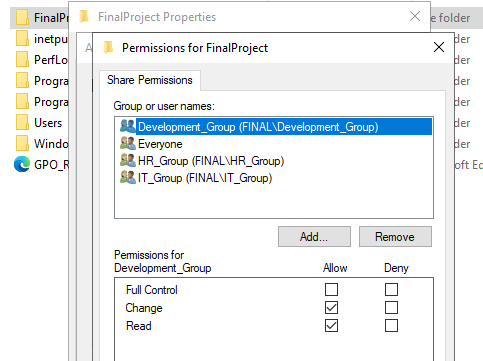The image size is (483, 361).
Task: Click the Change permission label
Action: (144, 308)
